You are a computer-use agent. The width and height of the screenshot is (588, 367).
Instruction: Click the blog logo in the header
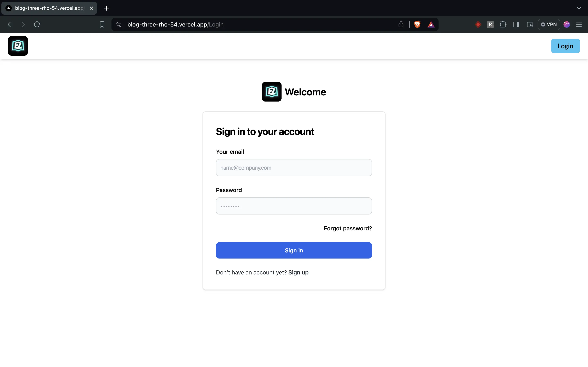coord(18,46)
